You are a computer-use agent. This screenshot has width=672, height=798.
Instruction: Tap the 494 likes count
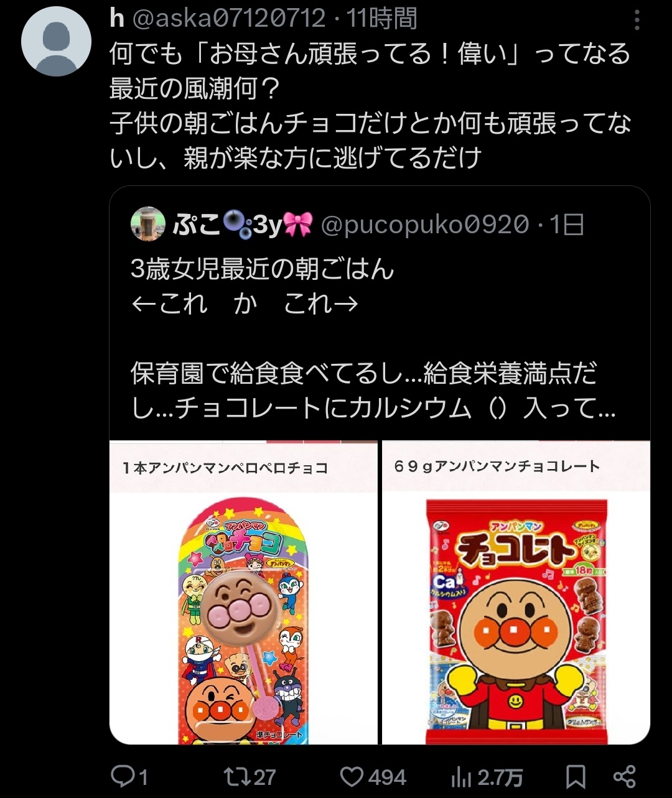click(x=387, y=777)
